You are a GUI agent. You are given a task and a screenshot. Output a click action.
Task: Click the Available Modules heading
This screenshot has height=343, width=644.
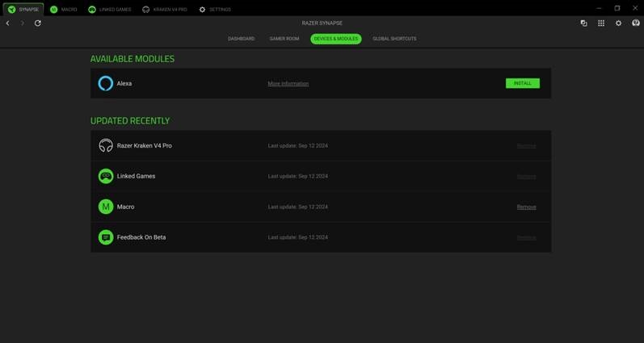pyautogui.click(x=133, y=59)
